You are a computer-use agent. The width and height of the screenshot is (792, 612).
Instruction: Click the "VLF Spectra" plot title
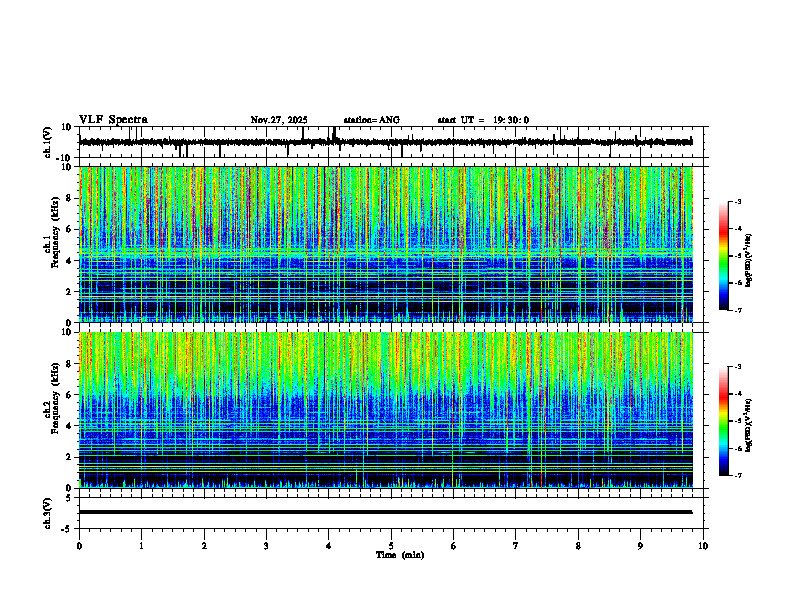coord(113,120)
